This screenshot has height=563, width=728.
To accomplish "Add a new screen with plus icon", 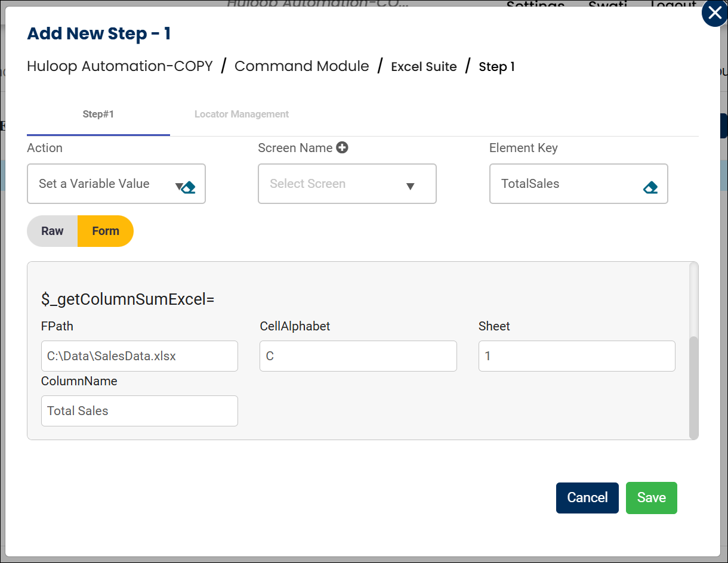I will (342, 148).
